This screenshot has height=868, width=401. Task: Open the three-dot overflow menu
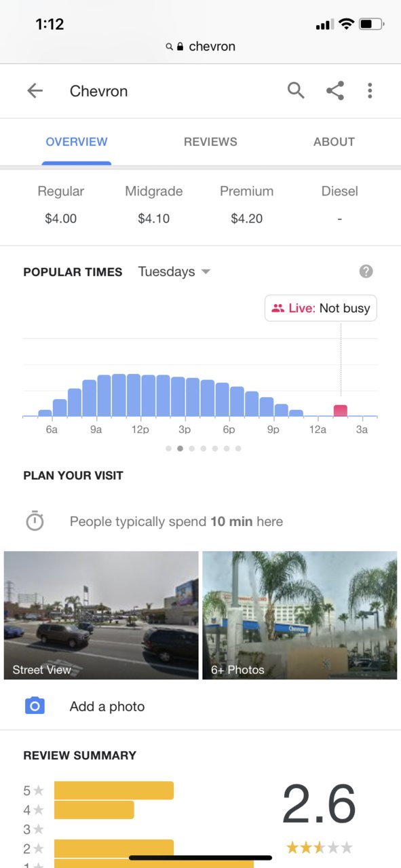370,90
